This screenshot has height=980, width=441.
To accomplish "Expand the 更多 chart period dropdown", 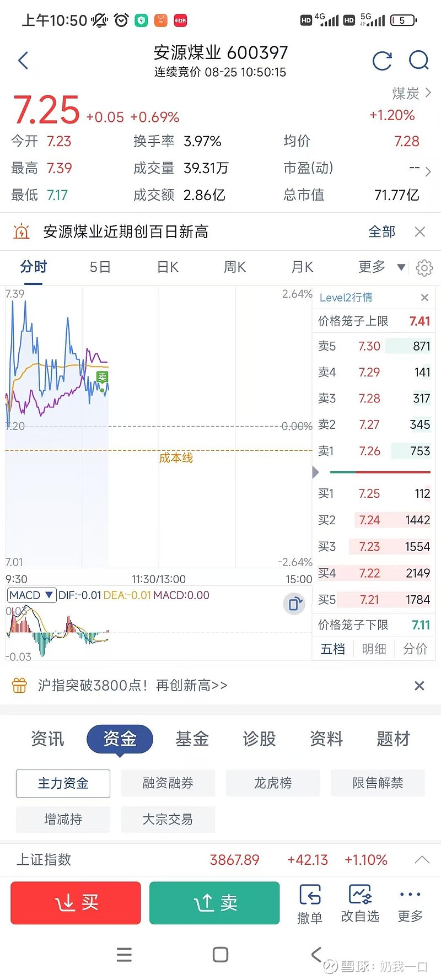I will click(381, 267).
